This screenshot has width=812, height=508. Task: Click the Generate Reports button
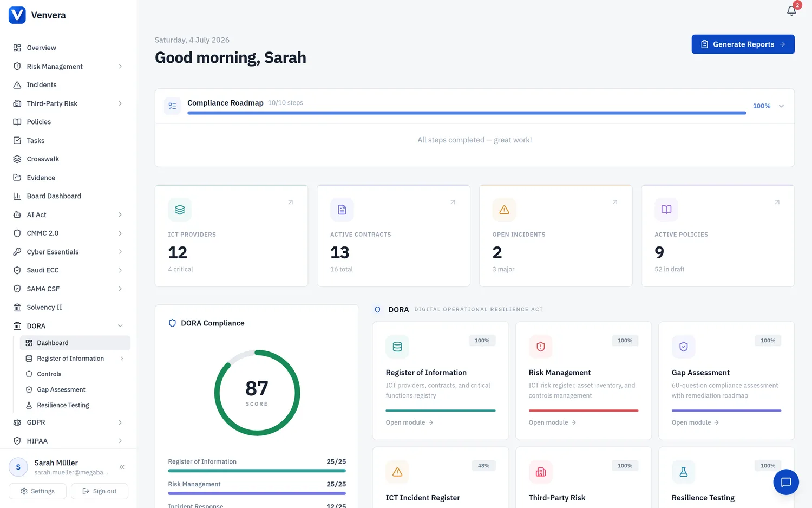[x=743, y=44]
